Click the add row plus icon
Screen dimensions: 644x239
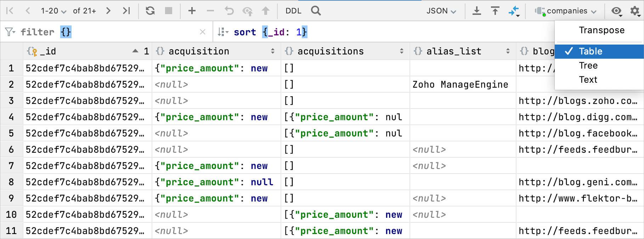(x=192, y=11)
